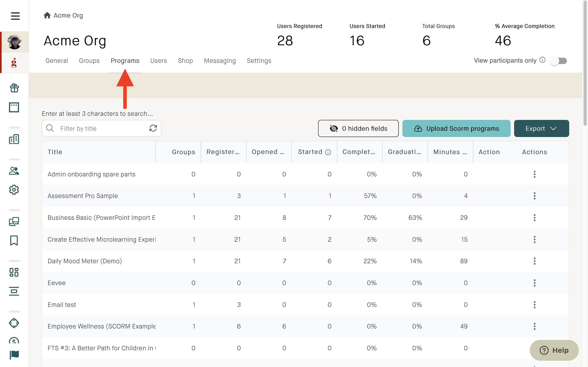Open the Help button
The image size is (588, 367).
coord(554,350)
